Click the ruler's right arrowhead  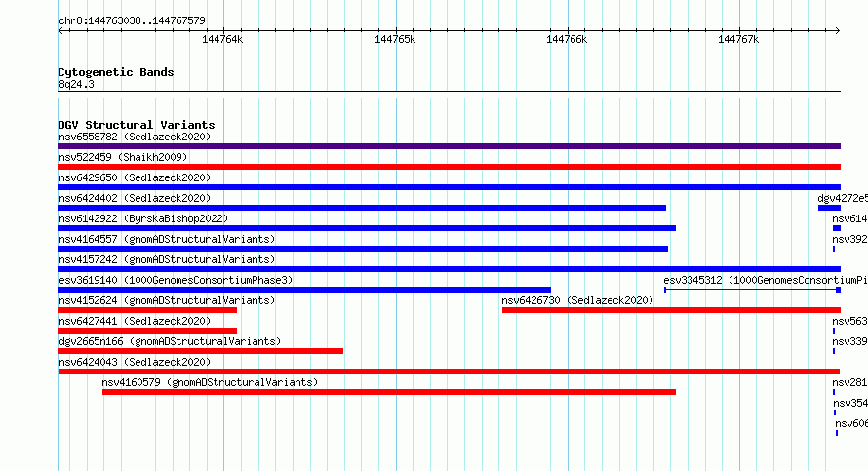click(x=838, y=30)
